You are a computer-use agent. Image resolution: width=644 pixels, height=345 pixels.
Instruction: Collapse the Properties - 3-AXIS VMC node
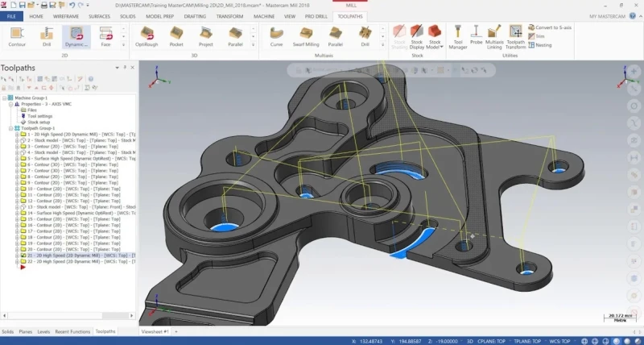click(10, 104)
